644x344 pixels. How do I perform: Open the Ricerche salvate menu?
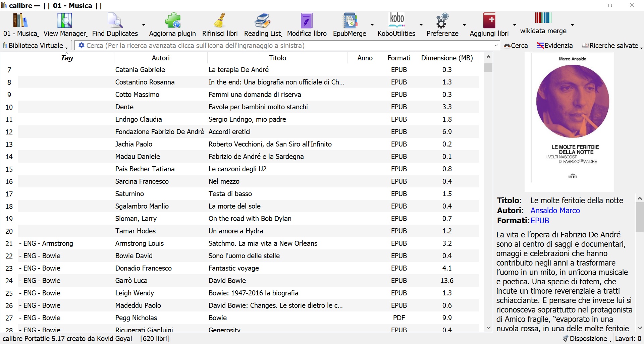coord(612,46)
